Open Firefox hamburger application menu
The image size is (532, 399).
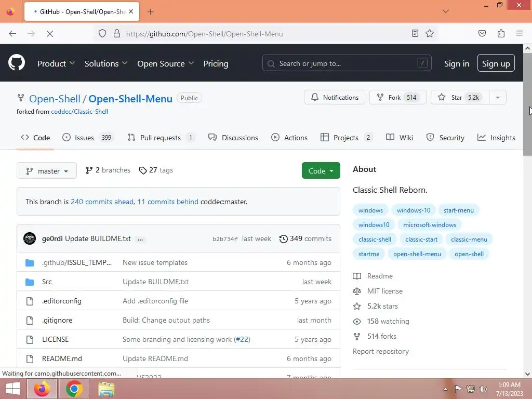pos(519,33)
